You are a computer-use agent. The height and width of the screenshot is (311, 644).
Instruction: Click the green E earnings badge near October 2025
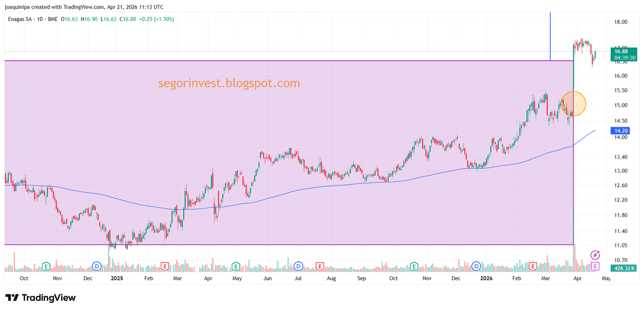coord(414,266)
